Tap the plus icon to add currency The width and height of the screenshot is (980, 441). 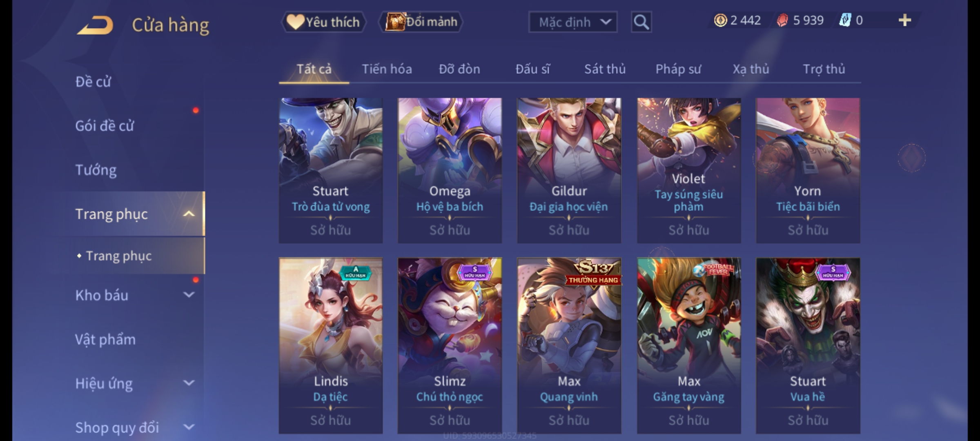905,20
